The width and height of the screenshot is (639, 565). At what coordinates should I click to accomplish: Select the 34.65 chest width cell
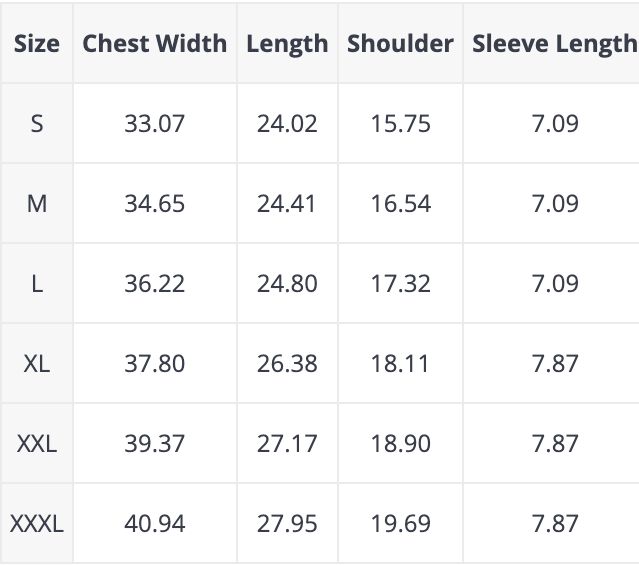[x=155, y=204]
